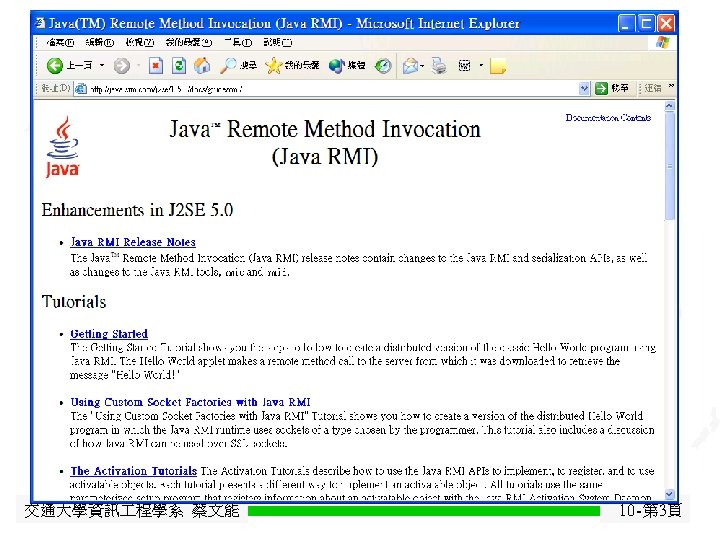The width and height of the screenshot is (720, 540).
Task: Open the second menu (Edit) in menu bar
Action: click(100, 43)
